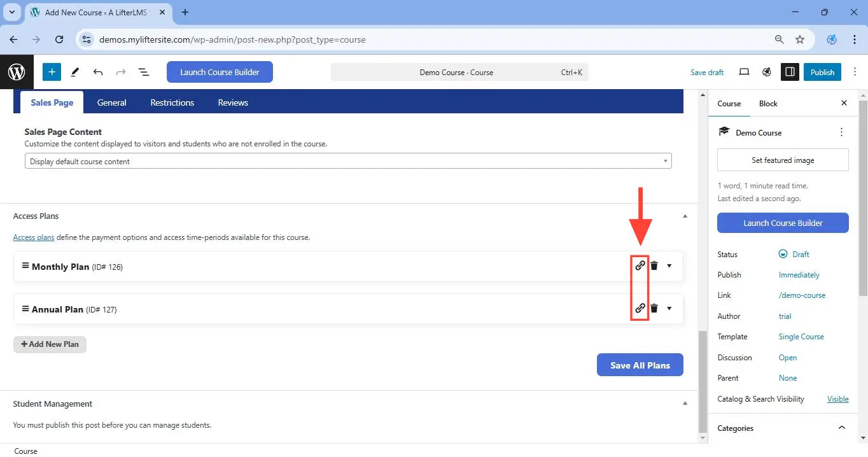Open the editor Options three-dot menu
The width and height of the screenshot is (868, 457).
pos(855,72)
